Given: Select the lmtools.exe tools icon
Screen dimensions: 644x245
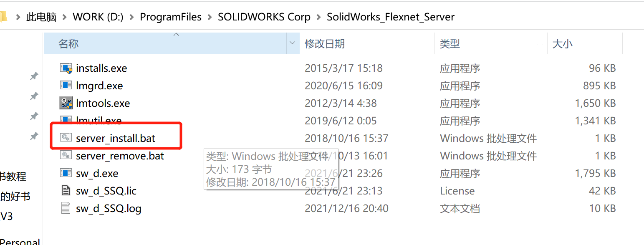Looking at the screenshot, I should pyautogui.click(x=66, y=103).
